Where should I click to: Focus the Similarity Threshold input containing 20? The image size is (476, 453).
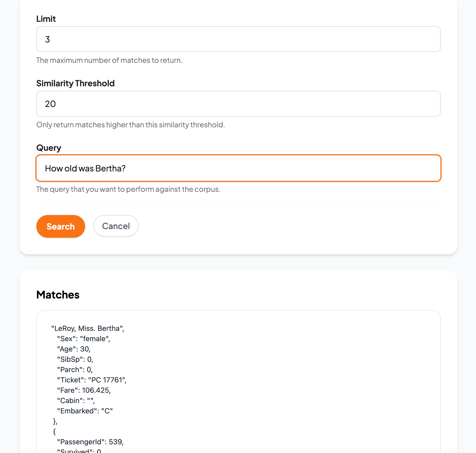tap(238, 104)
